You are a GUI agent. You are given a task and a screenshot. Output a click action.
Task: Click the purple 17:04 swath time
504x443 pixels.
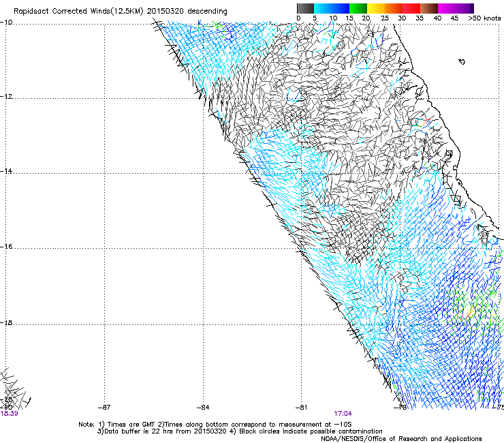coord(343,414)
